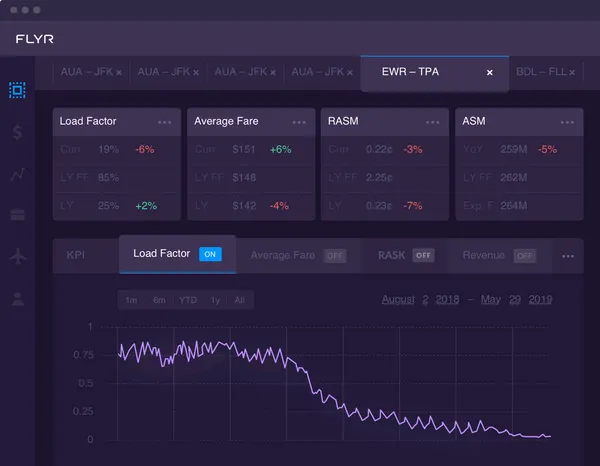This screenshot has width=600, height=466.
Task: Click the 259M YoY ASM value
Action: pyautogui.click(x=514, y=149)
